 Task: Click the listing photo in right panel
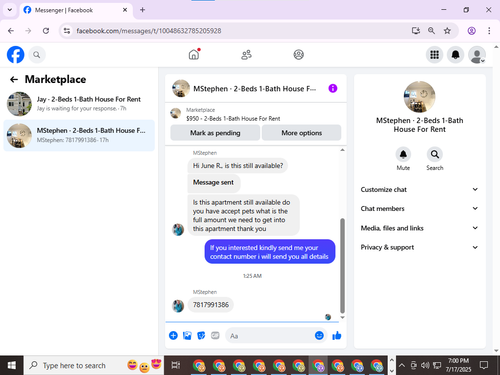tap(419, 97)
